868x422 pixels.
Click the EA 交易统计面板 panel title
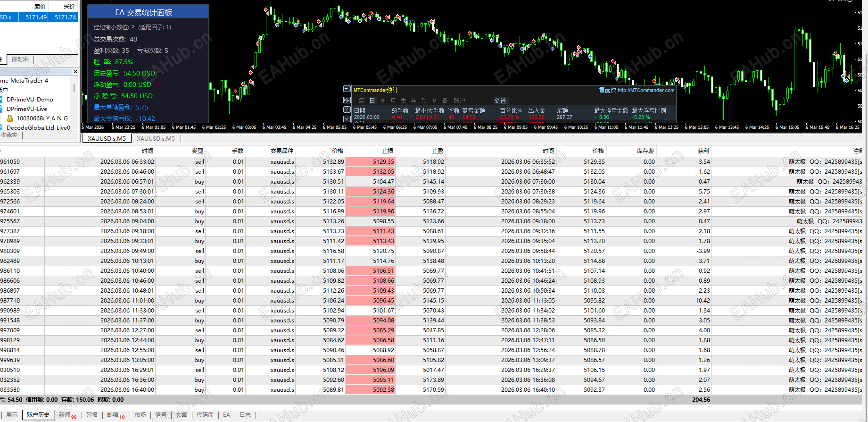pos(144,13)
